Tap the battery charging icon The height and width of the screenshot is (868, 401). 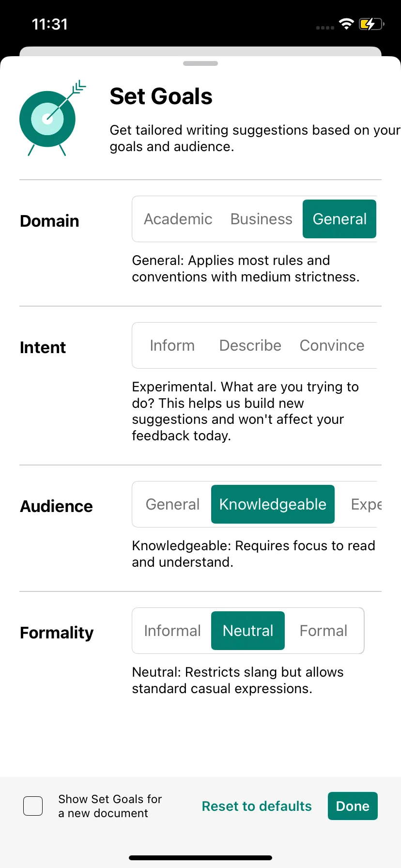[371, 24]
